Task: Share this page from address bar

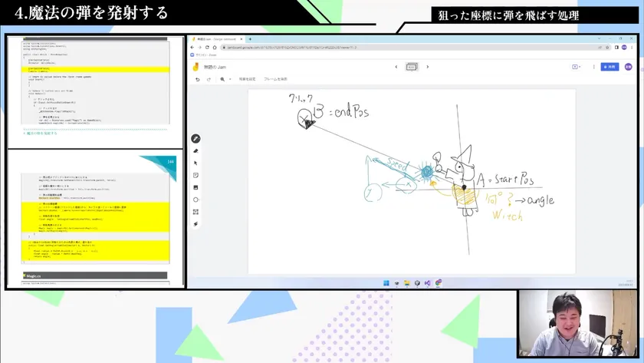Action: (x=600, y=48)
